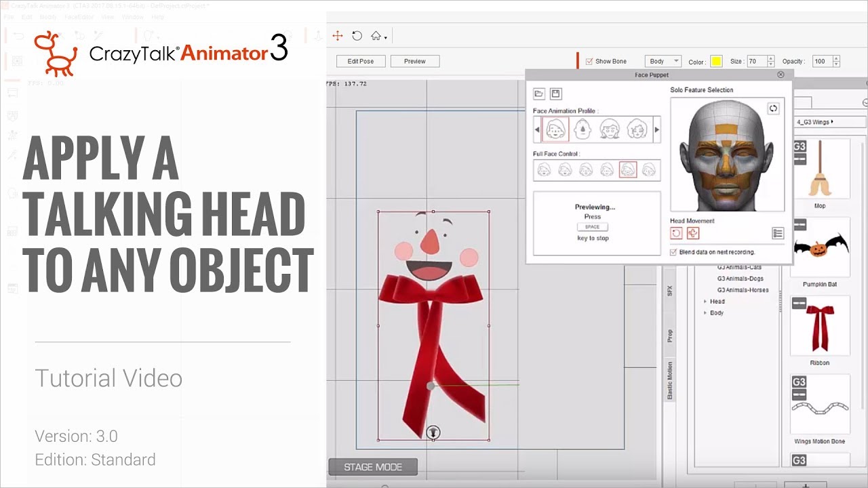Image resolution: width=868 pixels, height=488 pixels.
Task: Select the first Full Face Control preset
Action: click(x=544, y=170)
